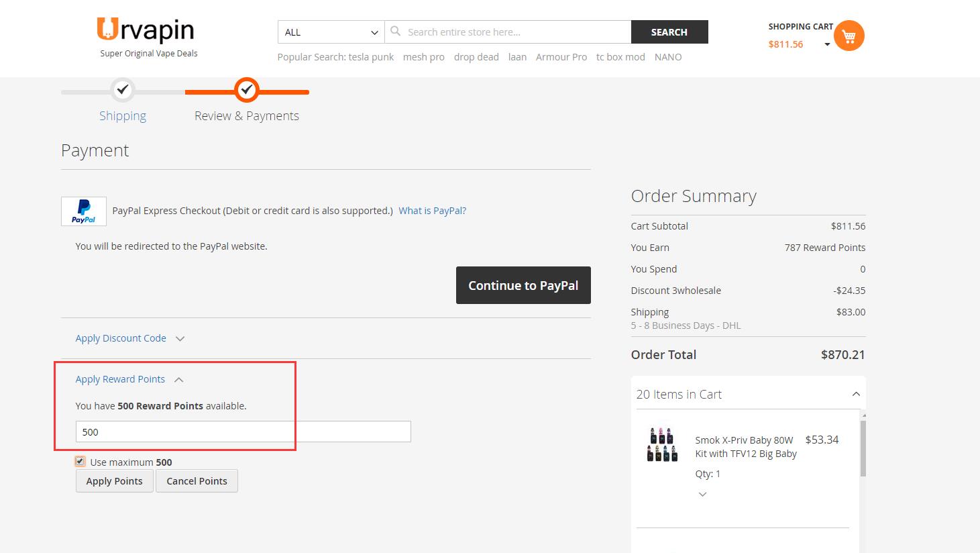Viewport: 980px width, 553px height.
Task: Click the Smok X-Priv Baby product thumbnail
Action: [x=662, y=444]
